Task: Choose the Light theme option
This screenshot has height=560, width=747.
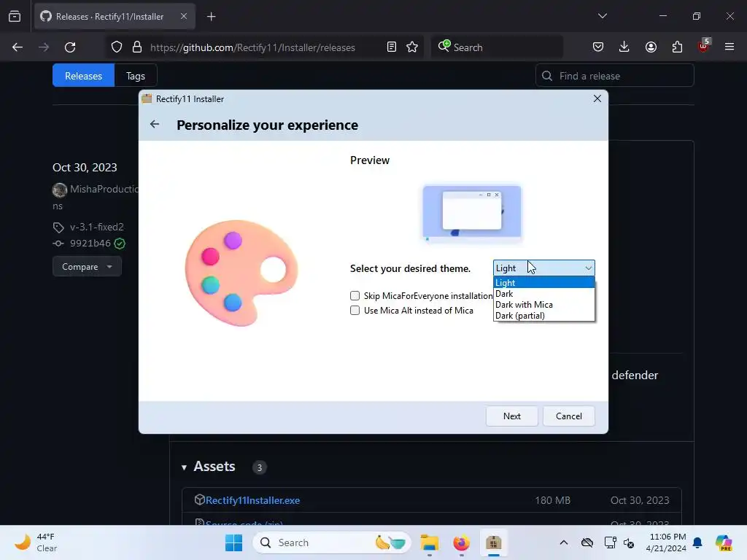Action: pyautogui.click(x=543, y=282)
